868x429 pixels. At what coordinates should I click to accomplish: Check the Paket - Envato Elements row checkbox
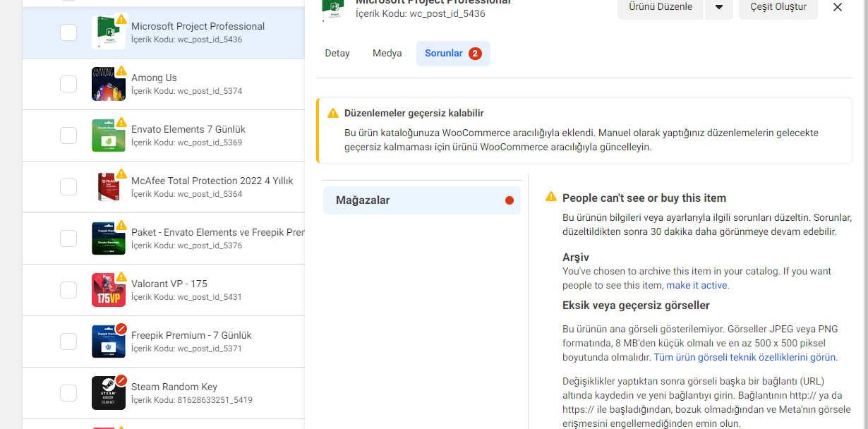[68, 238]
